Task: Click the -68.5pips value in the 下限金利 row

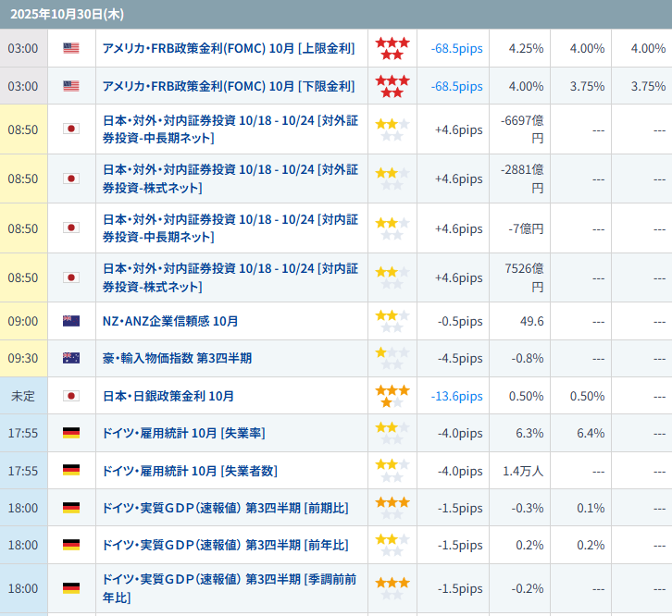Action: [456, 86]
